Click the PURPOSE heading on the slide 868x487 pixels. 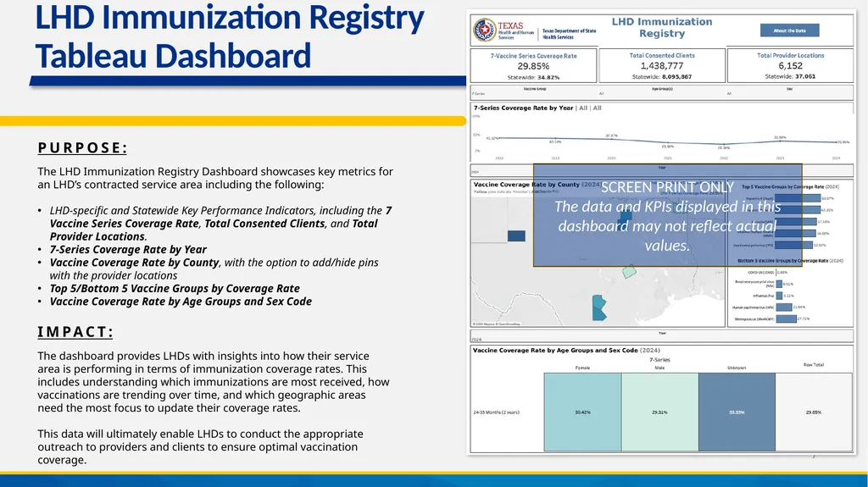(x=83, y=147)
